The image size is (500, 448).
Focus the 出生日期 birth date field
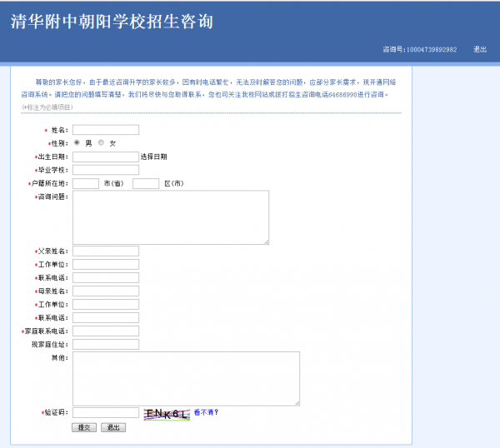106,157
